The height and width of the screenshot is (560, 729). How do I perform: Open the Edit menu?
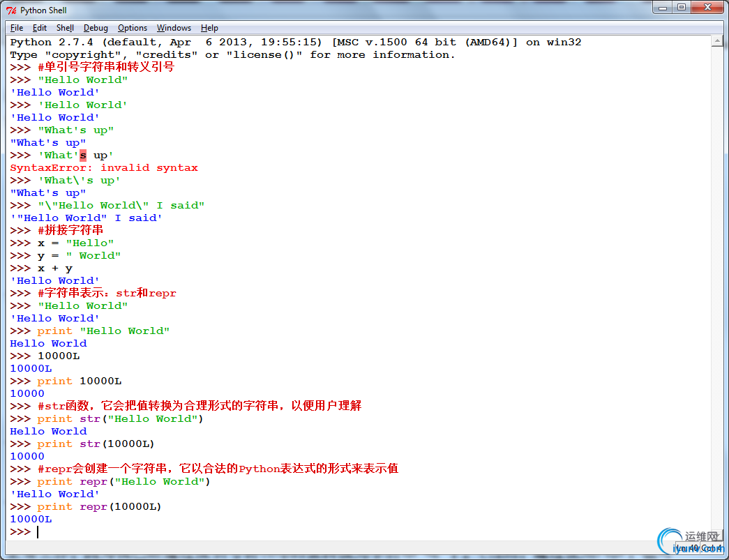point(40,28)
